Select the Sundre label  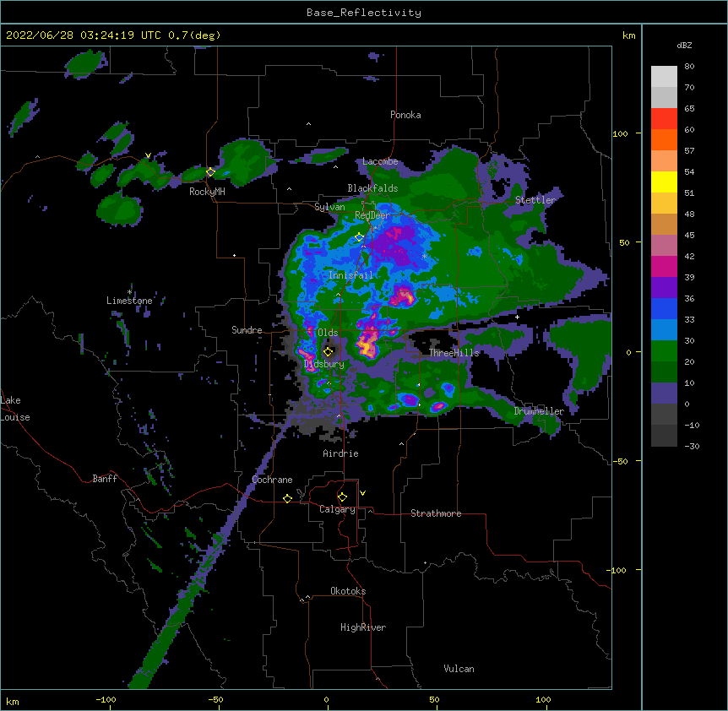click(x=247, y=330)
